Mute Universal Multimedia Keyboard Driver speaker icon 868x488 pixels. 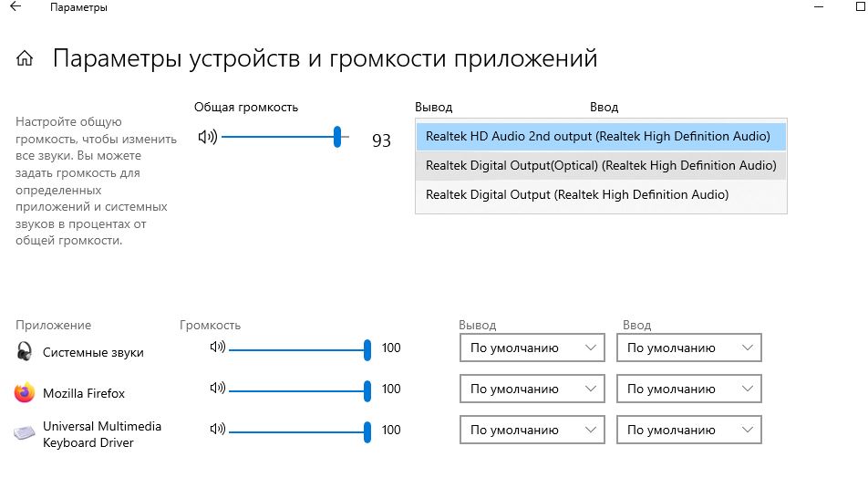pos(217,429)
